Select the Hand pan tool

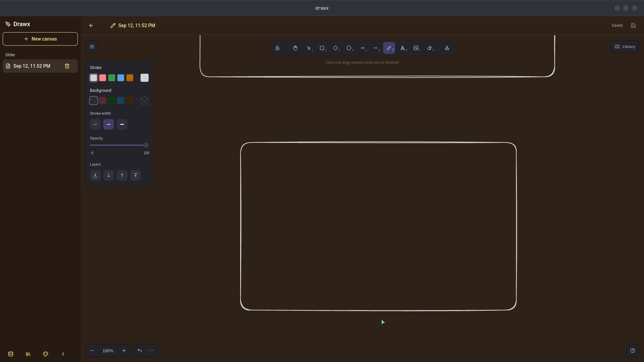pos(295,48)
